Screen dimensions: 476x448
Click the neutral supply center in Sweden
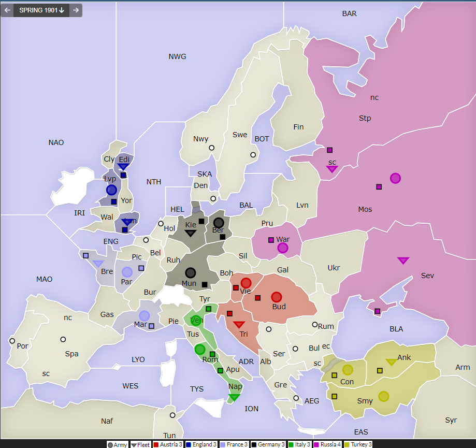tap(253, 155)
